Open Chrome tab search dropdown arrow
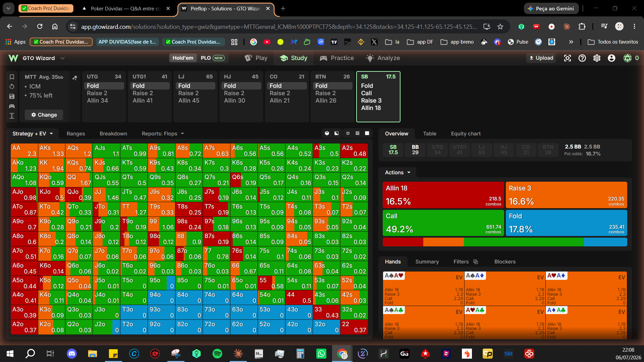The height and width of the screenshot is (362, 644). pyautogui.click(x=8, y=8)
